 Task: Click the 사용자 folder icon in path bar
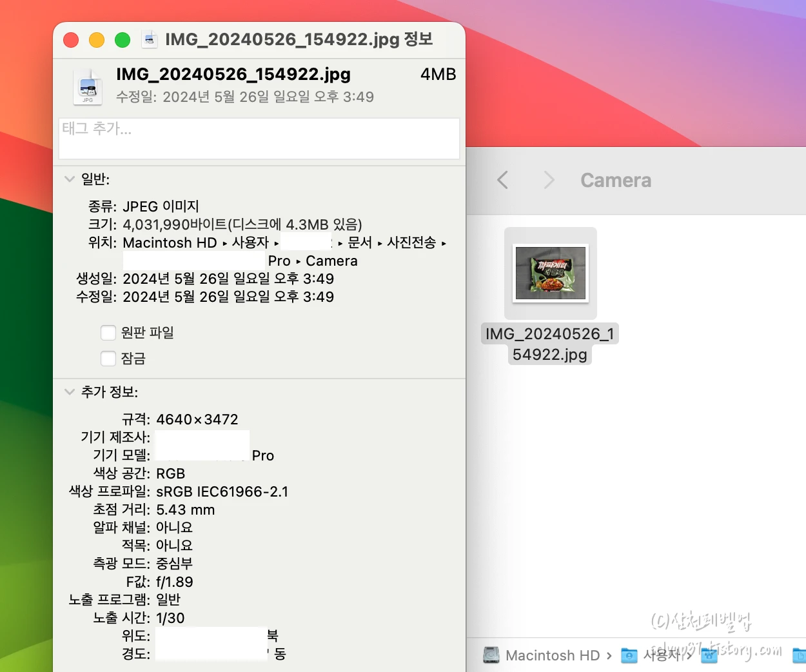click(629, 655)
